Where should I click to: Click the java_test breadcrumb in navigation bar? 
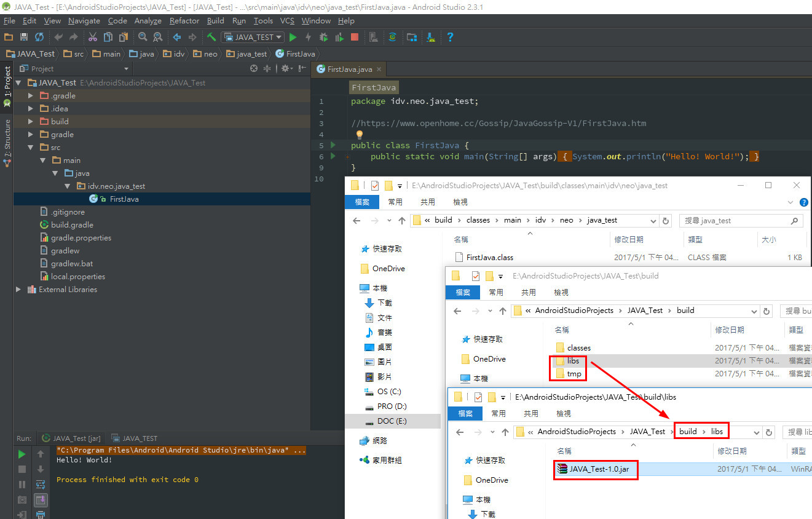pos(246,54)
